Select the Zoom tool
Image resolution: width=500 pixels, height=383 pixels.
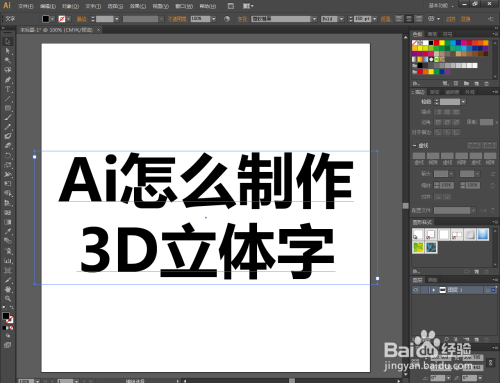tap(8, 299)
